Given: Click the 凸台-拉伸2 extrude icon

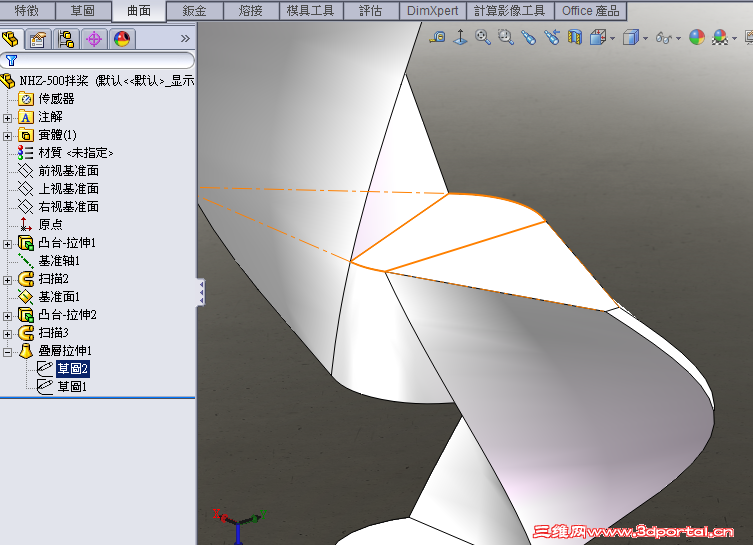Looking at the screenshot, I should click(x=25, y=315).
